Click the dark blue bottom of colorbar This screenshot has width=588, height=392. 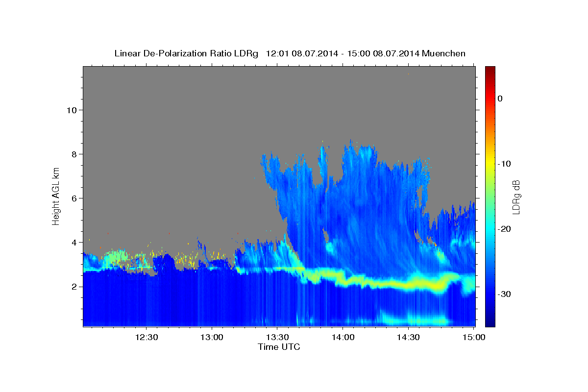[x=490, y=321]
